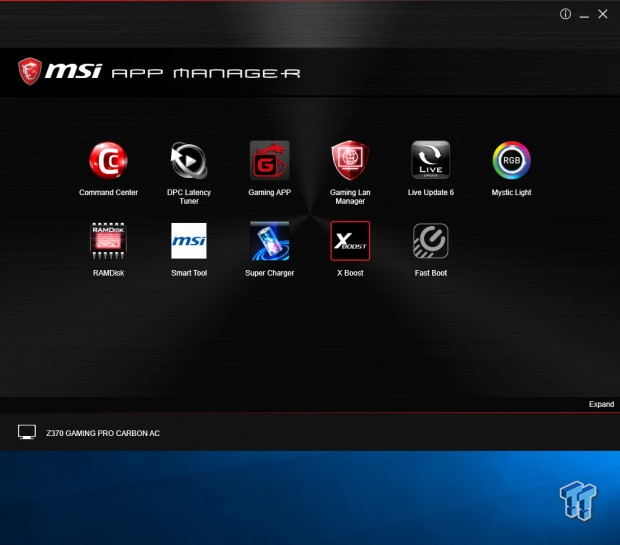Open the Super Charger battery icon

[x=270, y=241]
